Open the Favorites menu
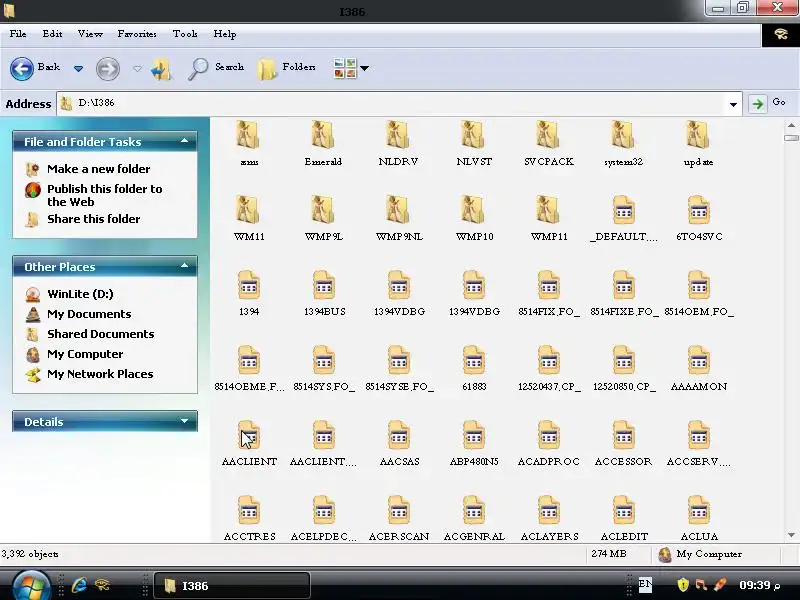 pos(137,34)
